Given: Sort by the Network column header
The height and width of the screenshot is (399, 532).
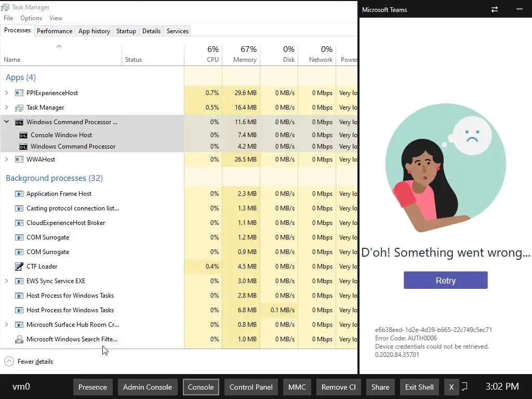Looking at the screenshot, I should pyautogui.click(x=317, y=54).
